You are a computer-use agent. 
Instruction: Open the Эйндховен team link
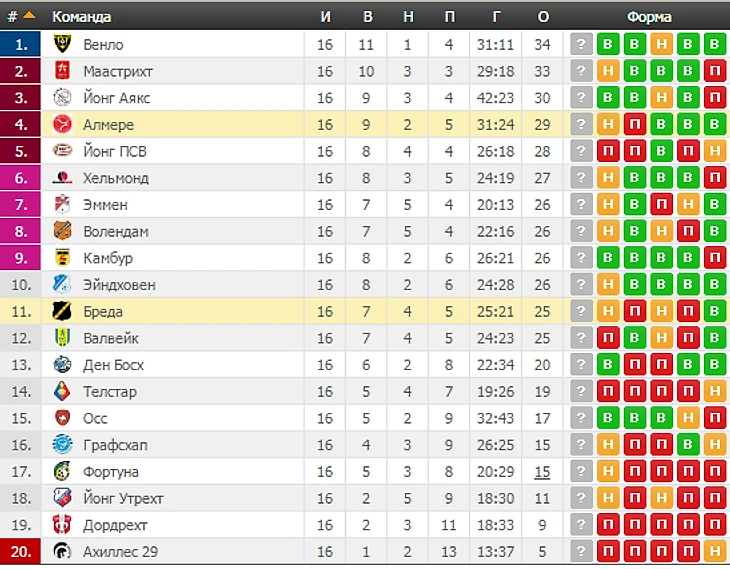[x=119, y=284]
